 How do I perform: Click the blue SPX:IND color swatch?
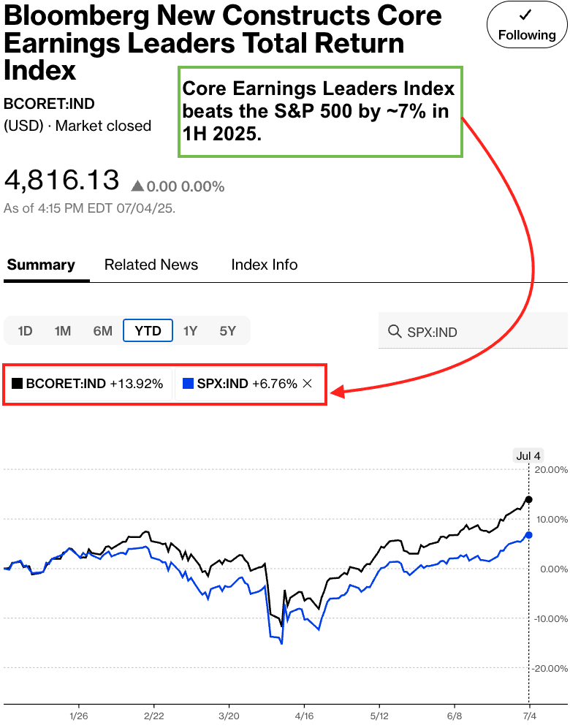188,384
